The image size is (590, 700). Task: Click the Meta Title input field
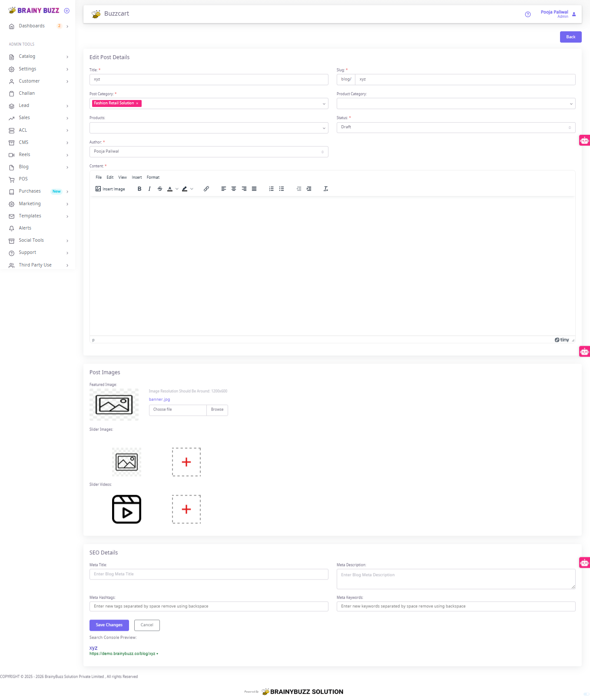click(x=209, y=574)
